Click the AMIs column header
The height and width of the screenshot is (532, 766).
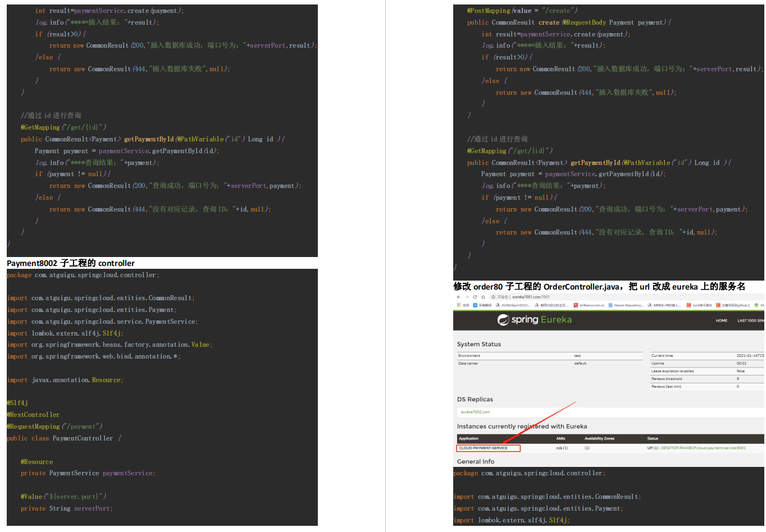pos(560,438)
